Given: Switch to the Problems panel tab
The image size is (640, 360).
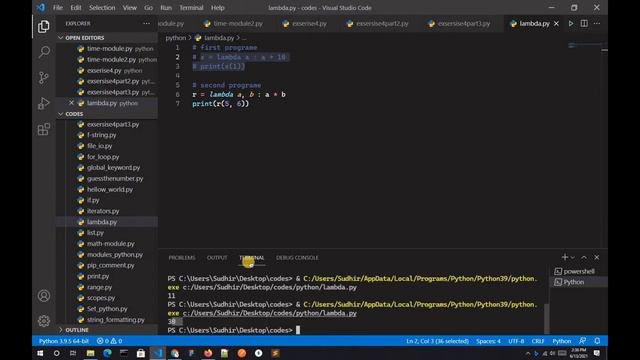Looking at the screenshot, I should (x=182, y=258).
